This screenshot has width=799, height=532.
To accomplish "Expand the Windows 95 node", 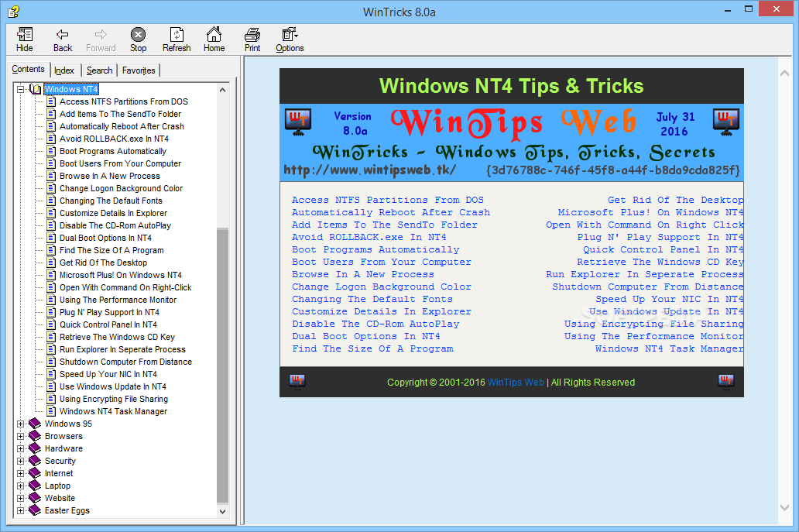I will [20, 424].
